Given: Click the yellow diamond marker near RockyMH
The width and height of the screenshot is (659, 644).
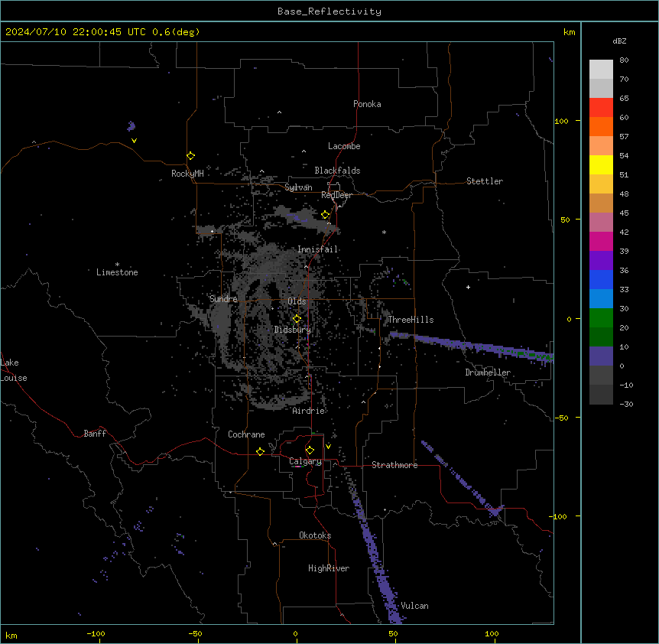Looking at the screenshot, I should click(x=191, y=156).
